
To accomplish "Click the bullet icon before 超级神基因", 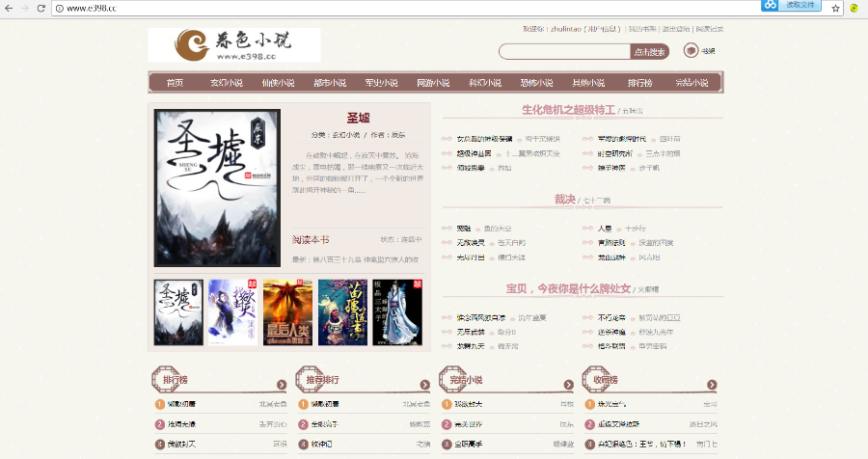I will (448, 153).
